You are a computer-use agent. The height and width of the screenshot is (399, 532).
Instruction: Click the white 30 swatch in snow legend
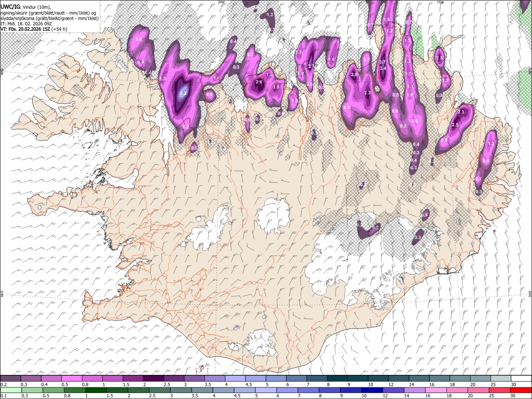click(x=521, y=379)
